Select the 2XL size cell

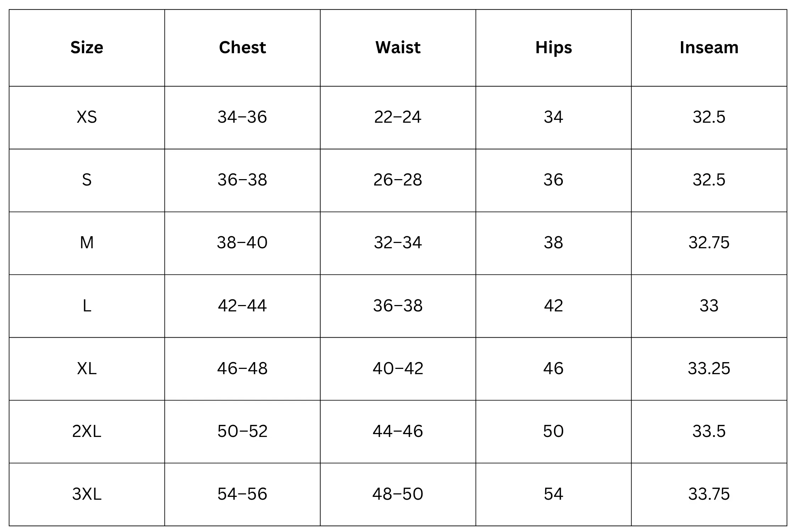click(87, 431)
